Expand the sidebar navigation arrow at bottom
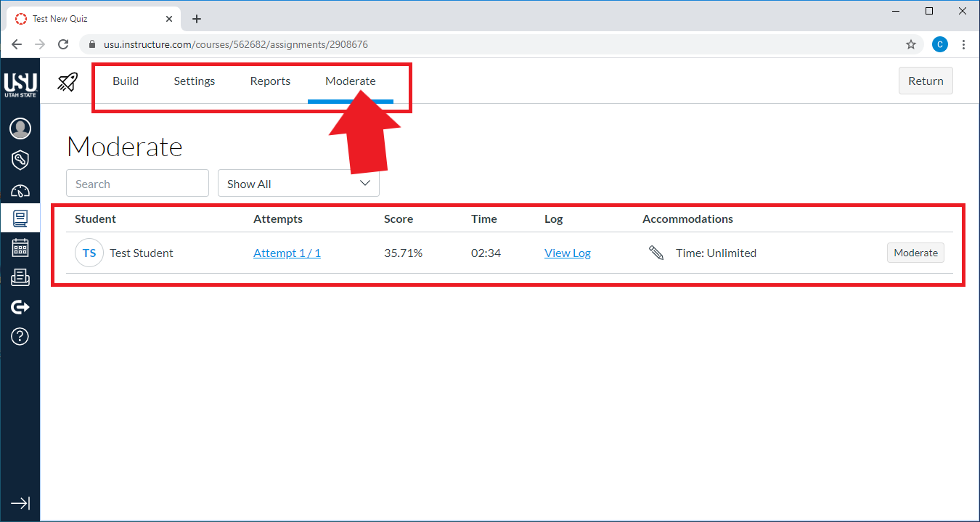This screenshot has width=980, height=522. (x=20, y=503)
